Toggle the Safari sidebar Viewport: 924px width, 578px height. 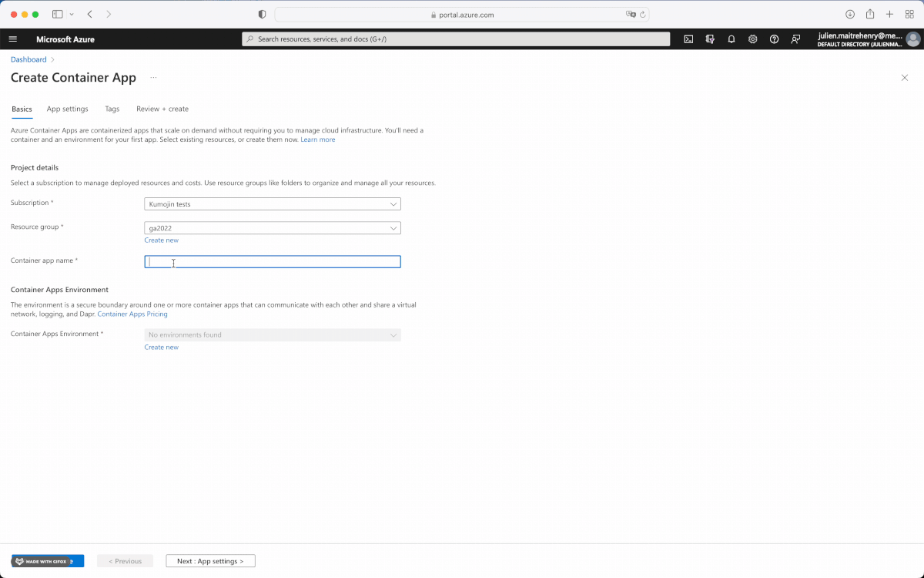coord(58,14)
